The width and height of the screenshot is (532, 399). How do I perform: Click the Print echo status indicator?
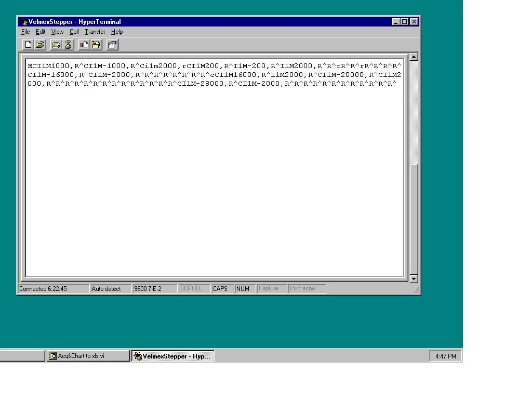click(x=307, y=289)
